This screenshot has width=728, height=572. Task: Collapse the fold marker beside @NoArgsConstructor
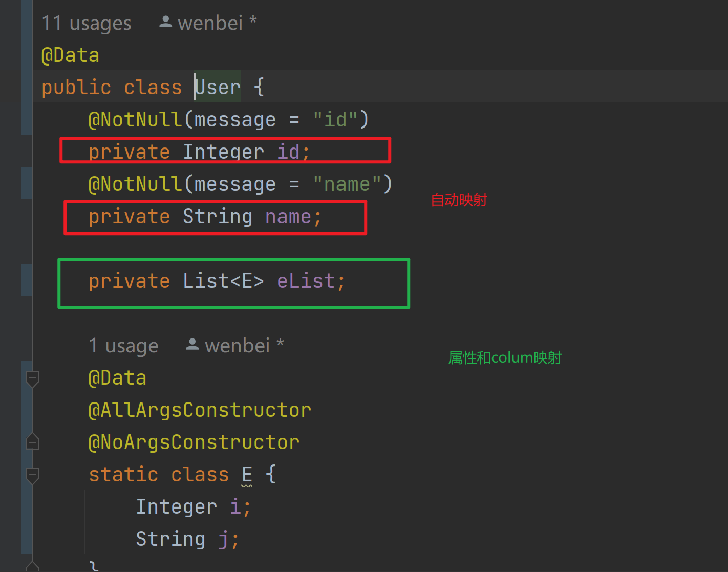pos(32,442)
